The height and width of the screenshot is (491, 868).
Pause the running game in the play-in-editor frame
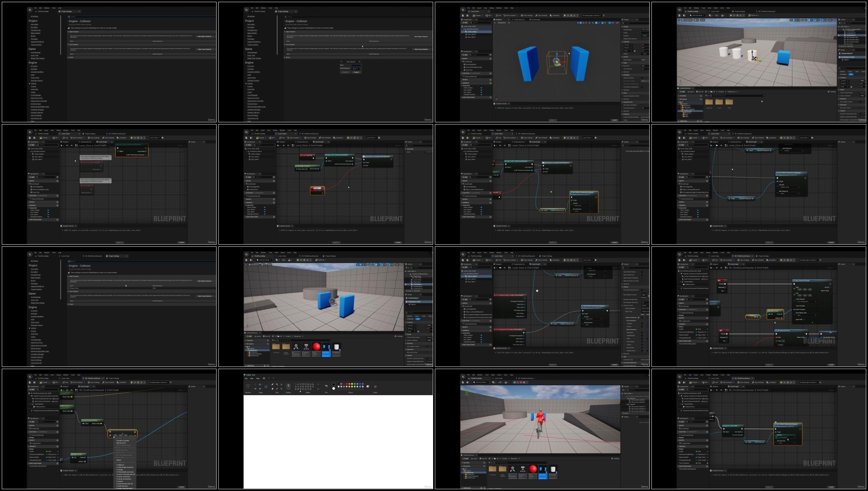[515, 382]
